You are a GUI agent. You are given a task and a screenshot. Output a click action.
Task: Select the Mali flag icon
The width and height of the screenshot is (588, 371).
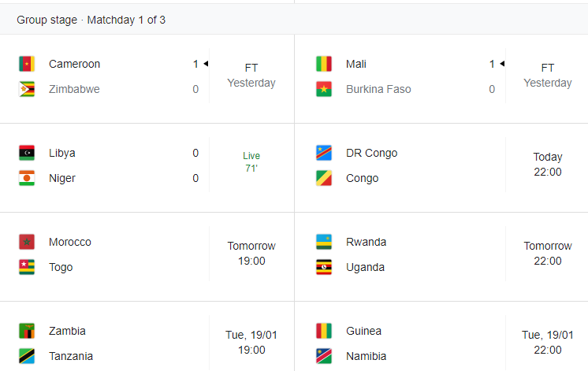(324, 64)
